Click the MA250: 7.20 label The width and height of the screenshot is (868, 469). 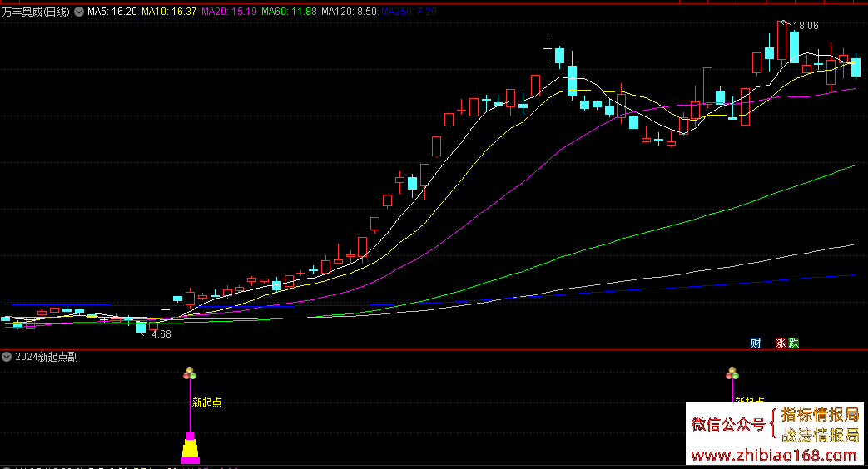coord(409,12)
